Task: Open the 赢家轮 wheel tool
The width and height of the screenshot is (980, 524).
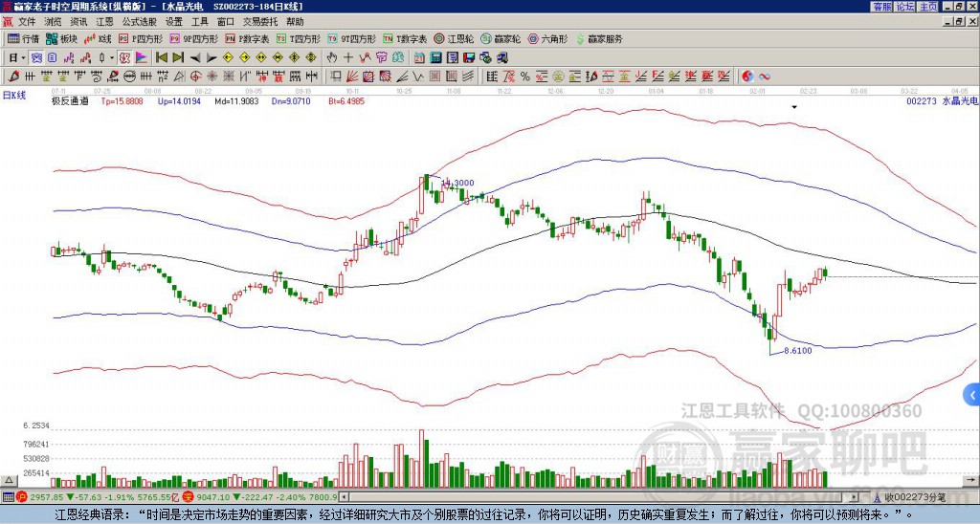Action: pos(501,38)
